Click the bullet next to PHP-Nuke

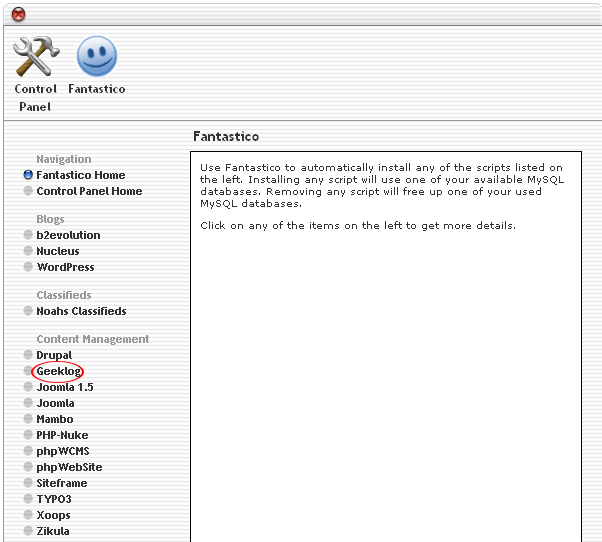tap(28, 435)
